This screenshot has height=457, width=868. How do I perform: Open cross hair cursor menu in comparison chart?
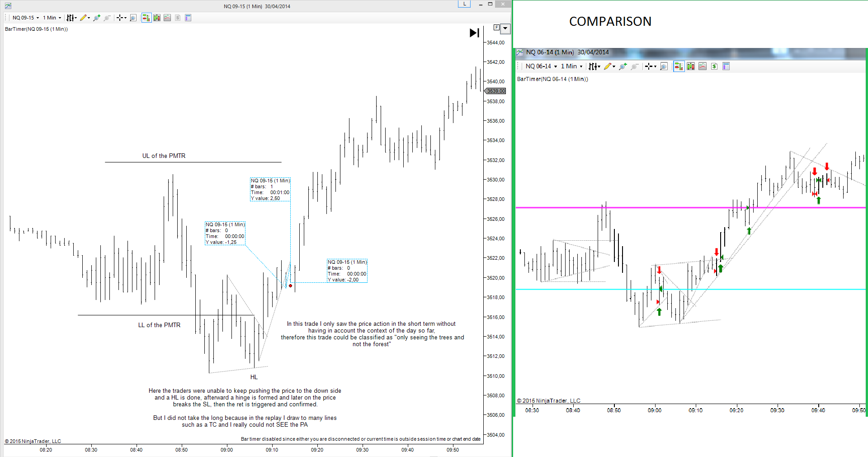coord(651,66)
